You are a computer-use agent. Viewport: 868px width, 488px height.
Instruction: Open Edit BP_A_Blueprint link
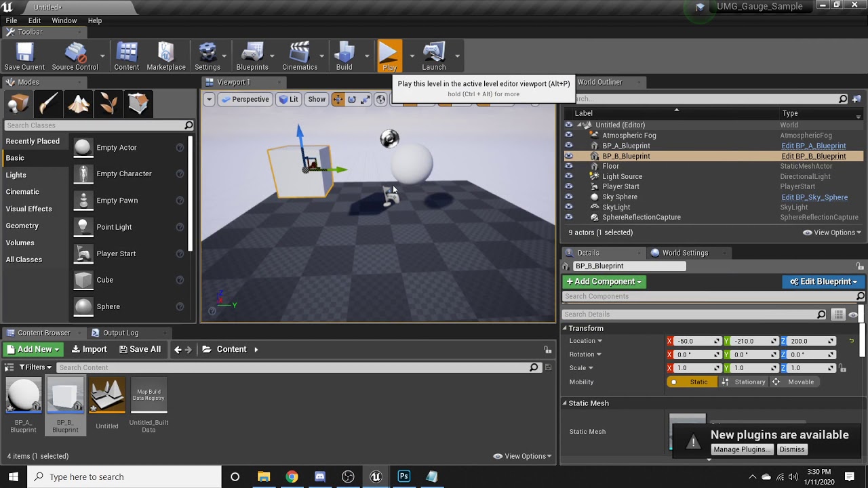814,146
